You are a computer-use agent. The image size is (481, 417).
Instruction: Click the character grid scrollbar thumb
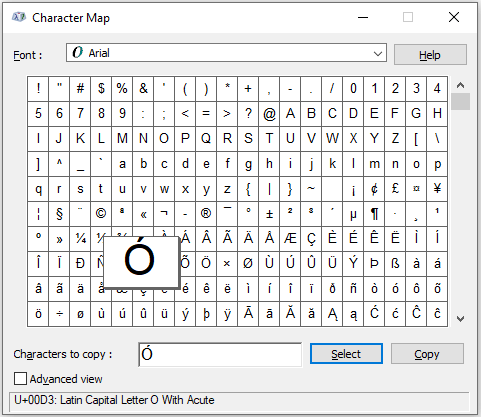coord(460,102)
